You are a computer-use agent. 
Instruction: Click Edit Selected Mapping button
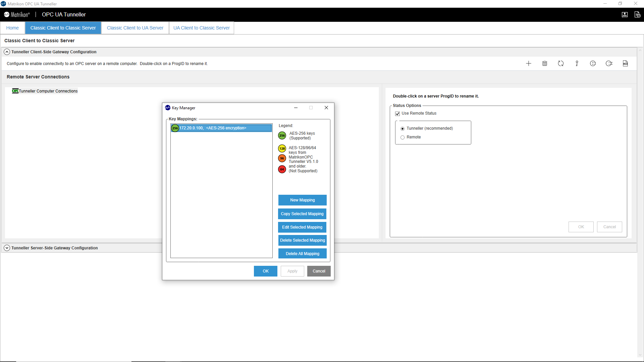coord(303,227)
